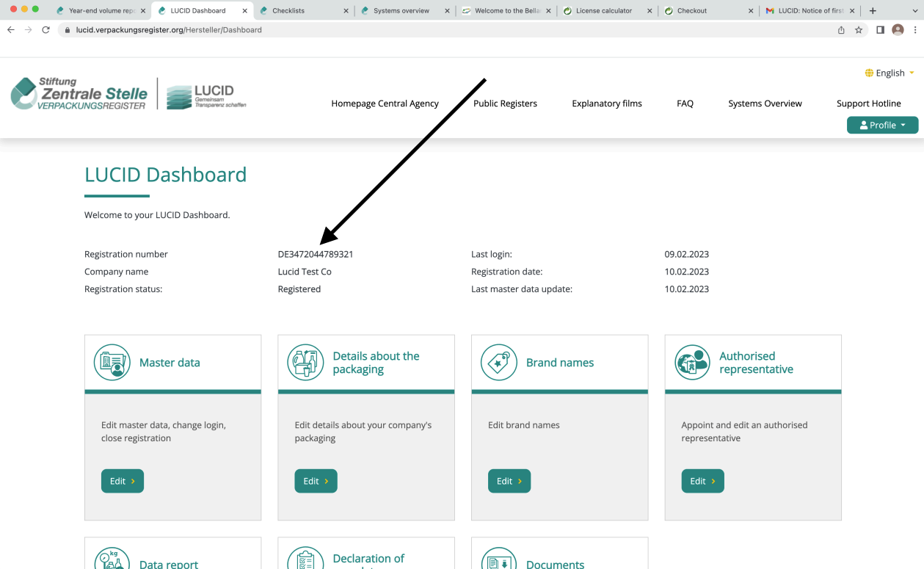Go forward with the browser forward arrow
Screen dimensions: 924x569
(28, 30)
